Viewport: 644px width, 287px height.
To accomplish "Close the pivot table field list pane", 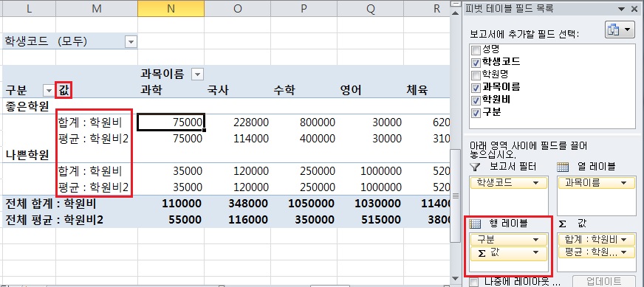I will [635, 9].
